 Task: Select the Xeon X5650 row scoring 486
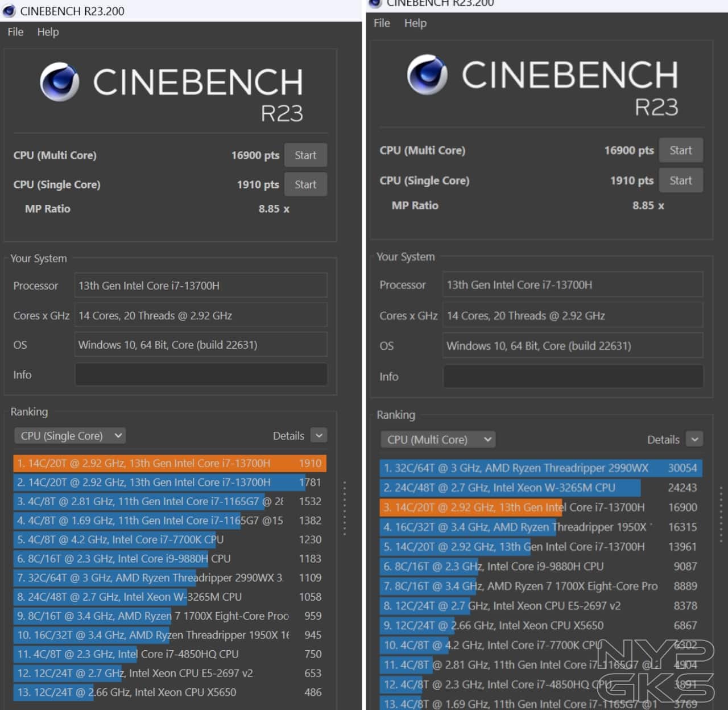[x=169, y=692]
